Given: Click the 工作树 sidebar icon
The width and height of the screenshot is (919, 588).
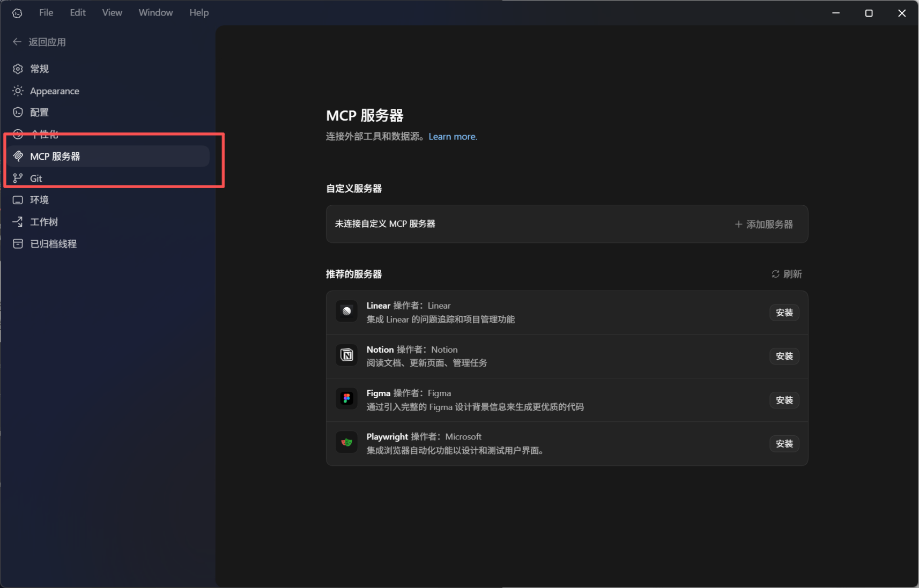Looking at the screenshot, I should 18,221.
